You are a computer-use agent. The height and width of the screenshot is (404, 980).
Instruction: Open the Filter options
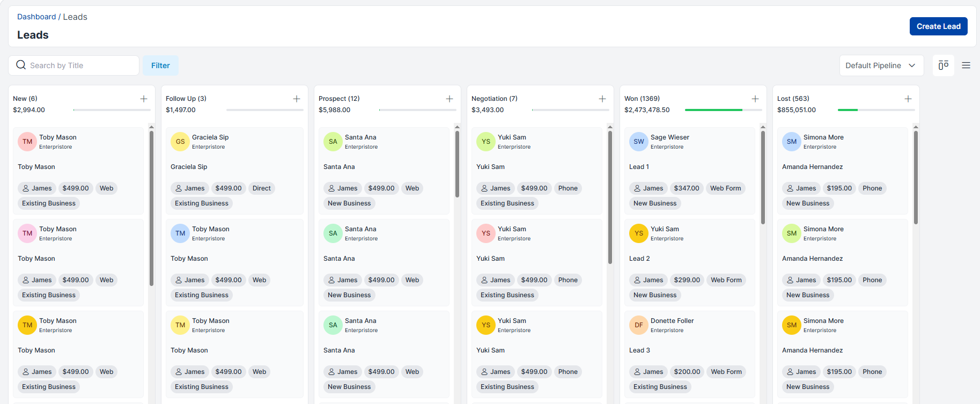click(x=160, y=65)
